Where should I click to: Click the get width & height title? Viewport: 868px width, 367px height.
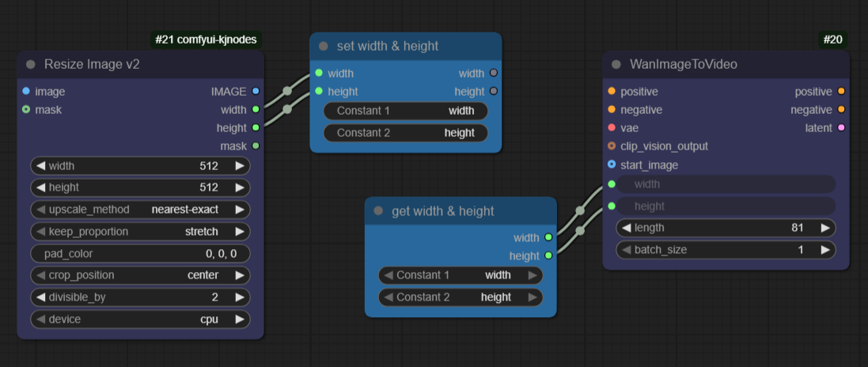point(443,211)
